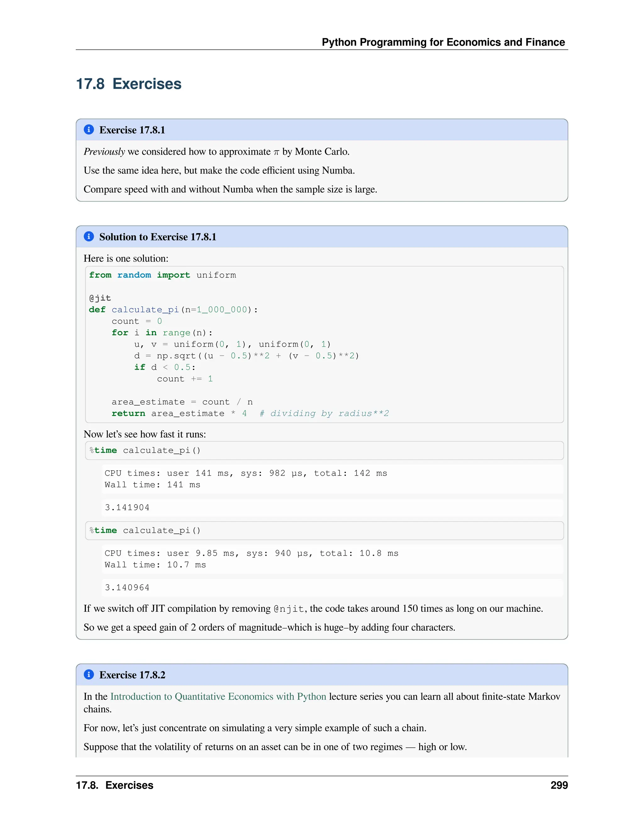Click the 'Python Programming for Economics and Finance' header
Screen dimensions: 644x833
point(443,42)
